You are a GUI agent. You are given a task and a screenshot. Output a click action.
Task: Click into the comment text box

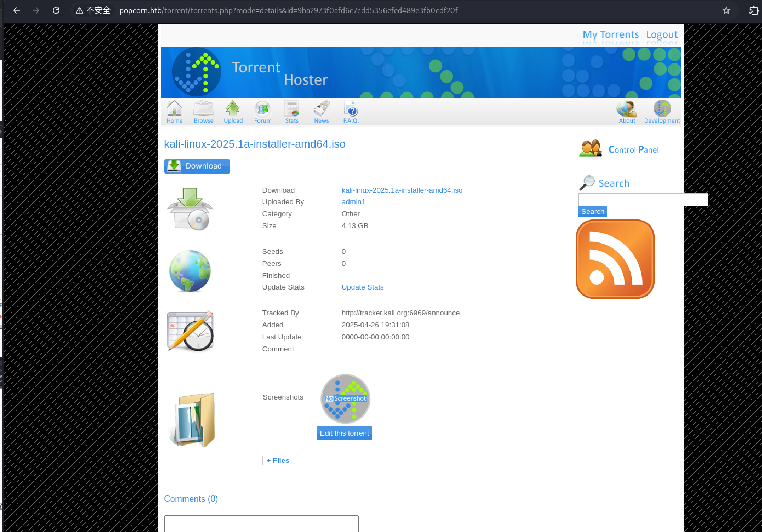[x=261, y=523]
